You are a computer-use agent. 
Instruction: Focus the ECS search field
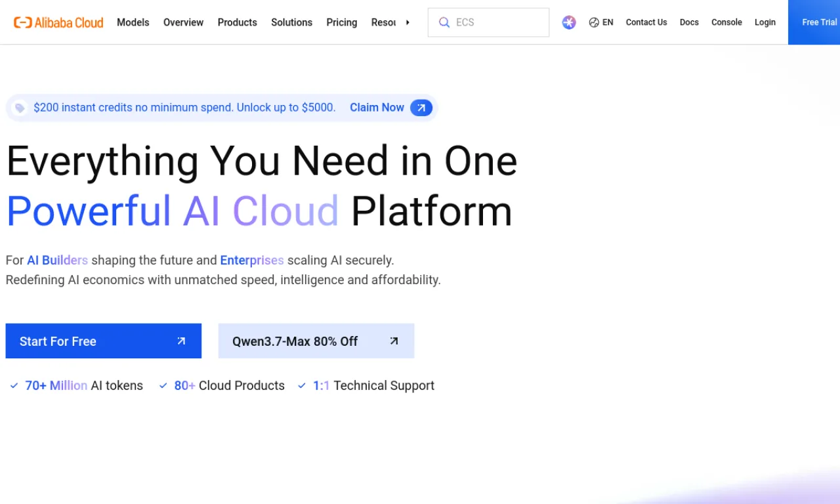(488, 22)
